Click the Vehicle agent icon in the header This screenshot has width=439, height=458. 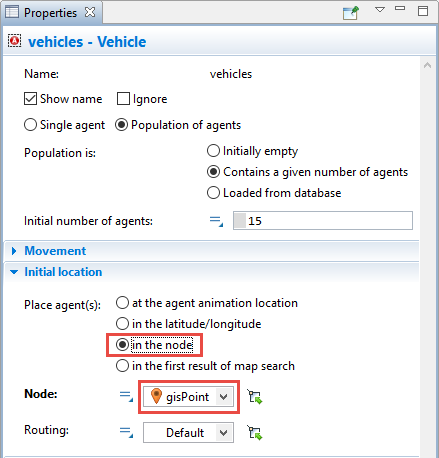click(x=15, y=41)
